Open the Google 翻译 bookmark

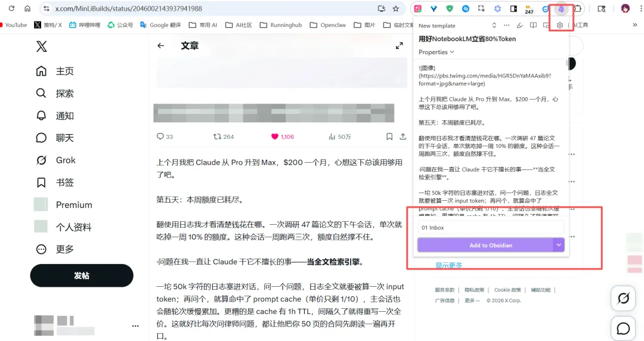[160, 25]
